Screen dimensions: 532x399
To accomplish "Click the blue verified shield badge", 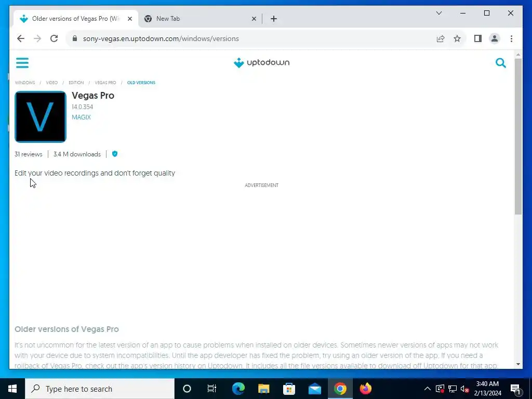I will 115,154.
